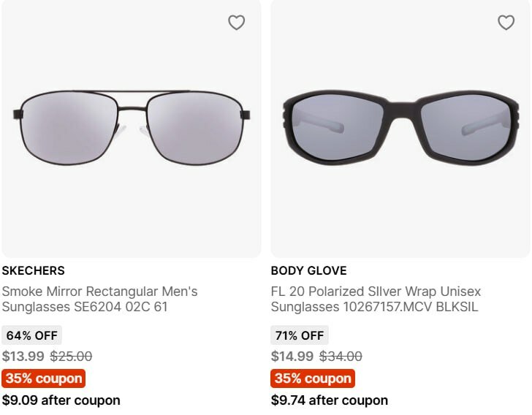532x415 pixels.
Task: Click the crossed-out $34.00 original price
Action: pos(341,357)
